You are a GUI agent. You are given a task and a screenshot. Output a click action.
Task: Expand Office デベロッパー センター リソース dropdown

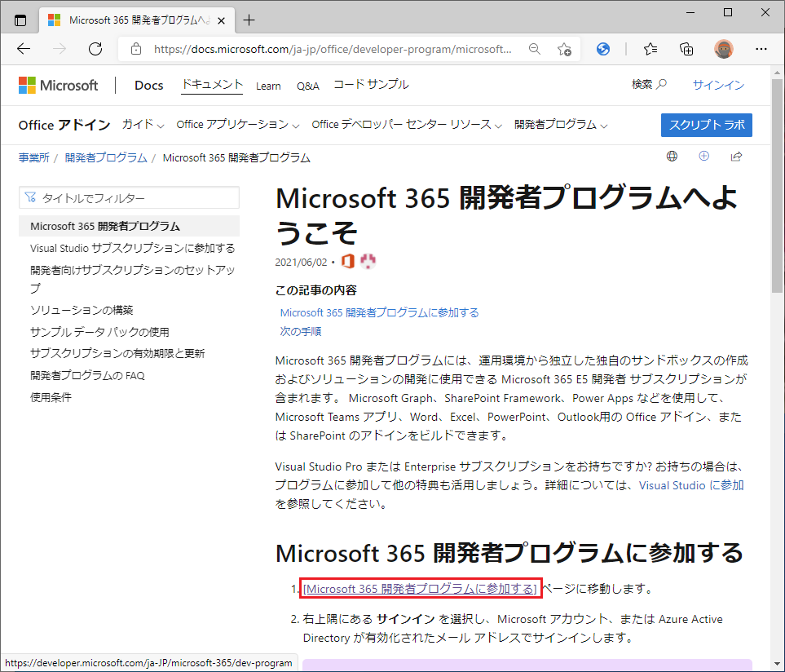coord(407,125)
